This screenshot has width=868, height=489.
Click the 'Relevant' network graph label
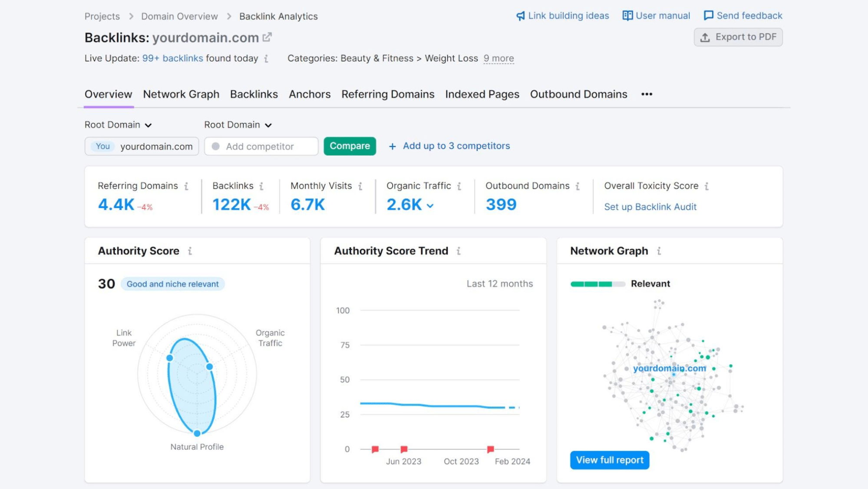pyautogui.click(x=650, y=284)
